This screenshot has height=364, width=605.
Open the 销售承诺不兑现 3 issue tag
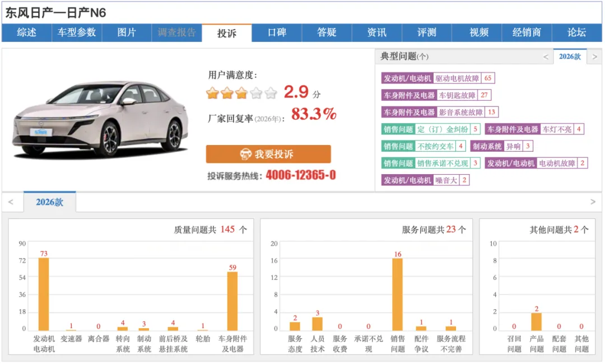[x=431, y=163]
